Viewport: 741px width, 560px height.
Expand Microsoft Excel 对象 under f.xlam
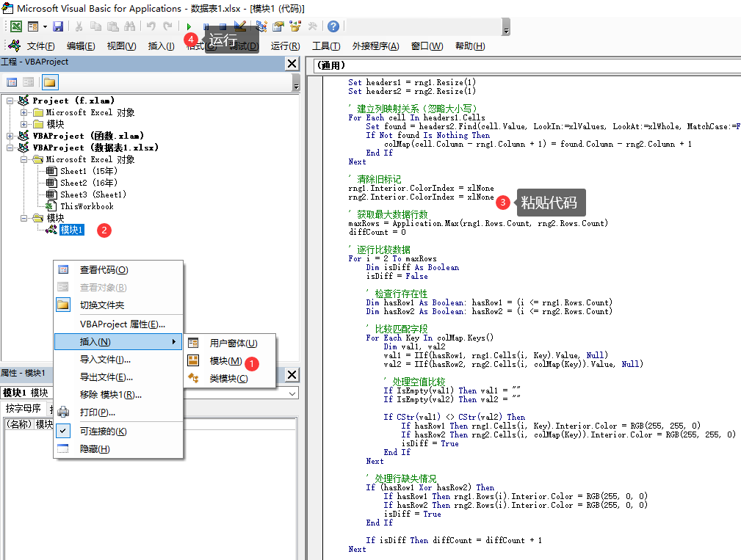[x=24, y=112]
